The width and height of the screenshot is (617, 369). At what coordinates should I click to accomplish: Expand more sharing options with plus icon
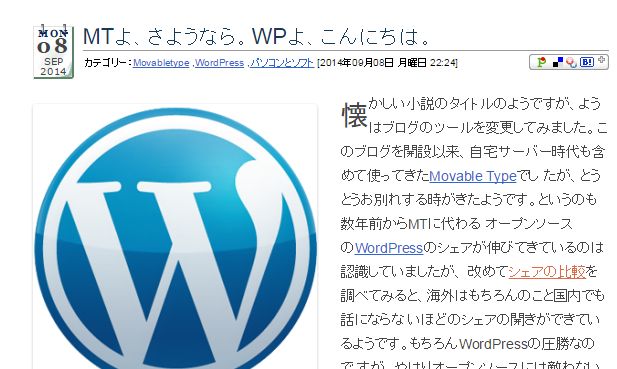602,60
